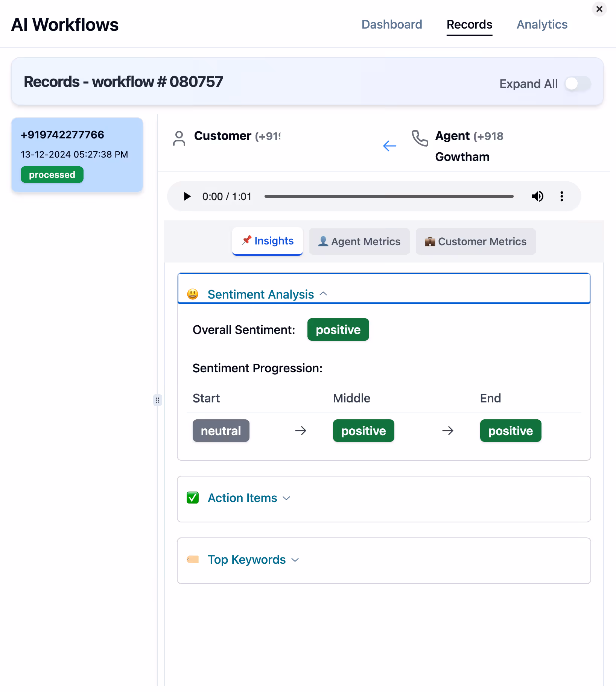Click the green checkmark icon beside Action Items
Screen dimensions: 616x692
[x=192, y=497]
